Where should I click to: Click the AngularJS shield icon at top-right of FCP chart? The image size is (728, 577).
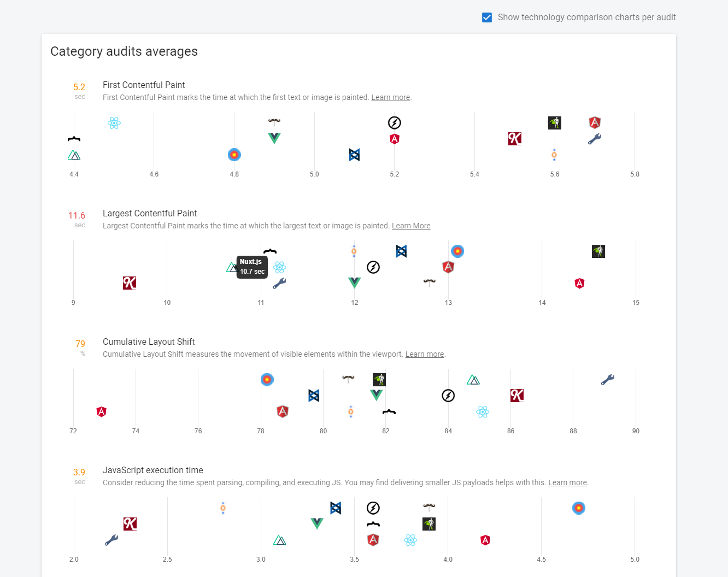(x=595, y=122)
